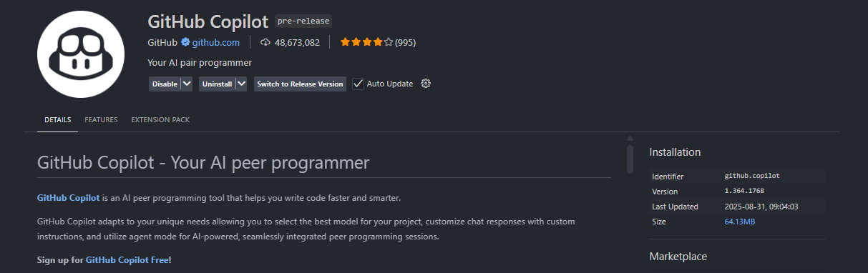The width and height of the screenshot is (868, 273).
Task: Select the Details tab
Action: (x=57, y=120)
